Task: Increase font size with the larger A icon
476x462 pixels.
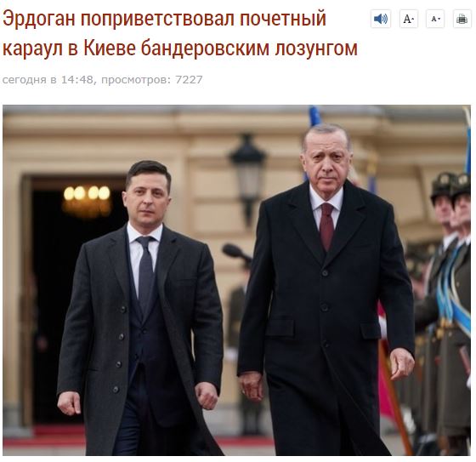Action: (409, 20)
